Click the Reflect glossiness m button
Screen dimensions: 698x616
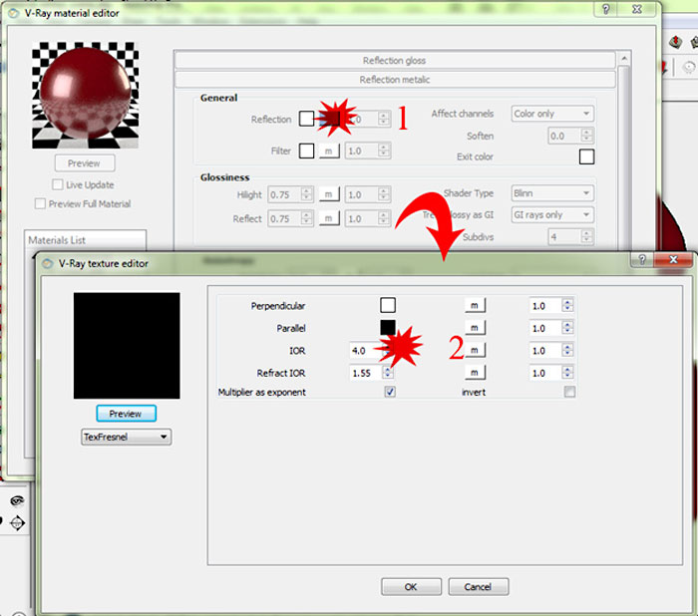(x=329, y=218)
